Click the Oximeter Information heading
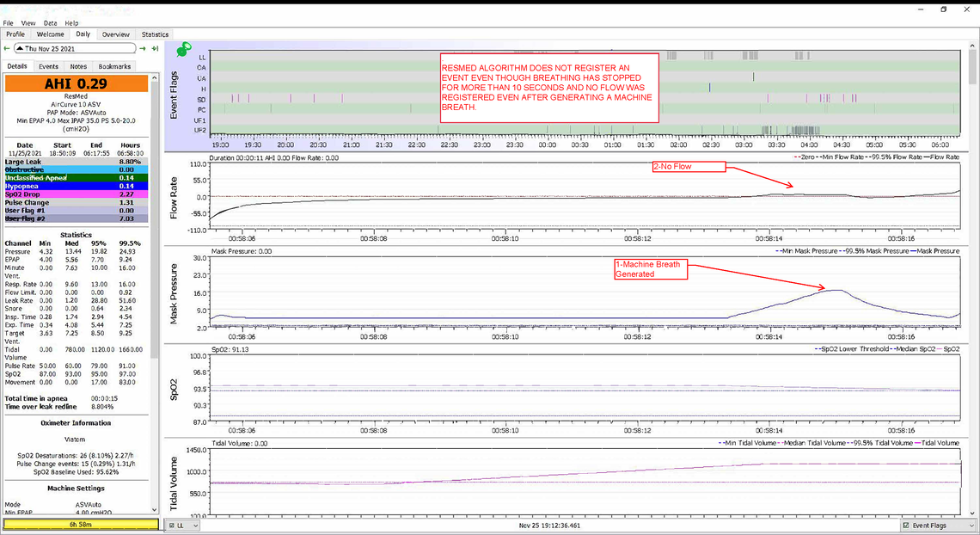The image size is (980, 535). click(76, 423)
